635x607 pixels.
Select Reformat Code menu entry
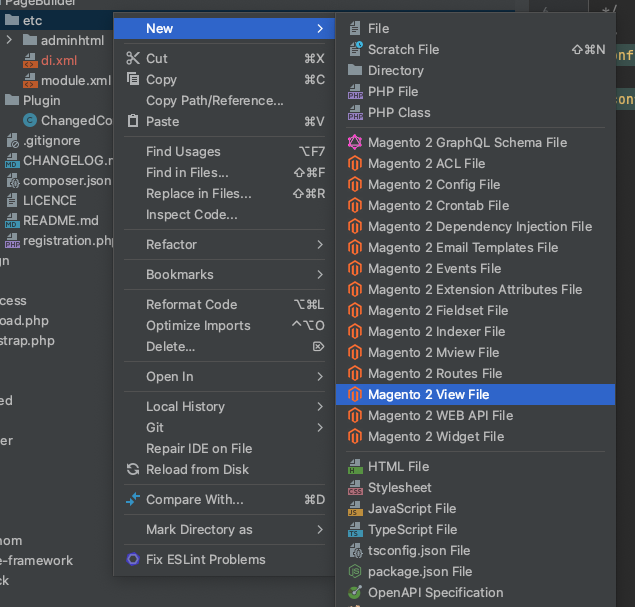pyautogui.click(x=224, y=305)
